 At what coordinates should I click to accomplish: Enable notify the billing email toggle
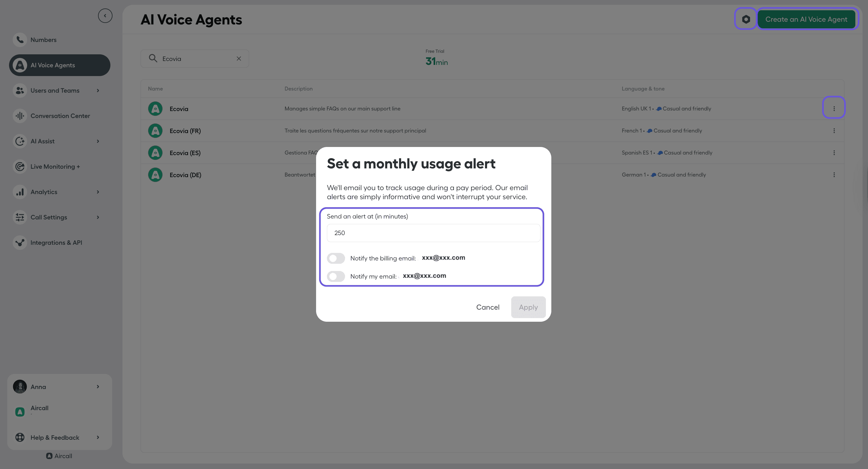click(x=336, y=258)
